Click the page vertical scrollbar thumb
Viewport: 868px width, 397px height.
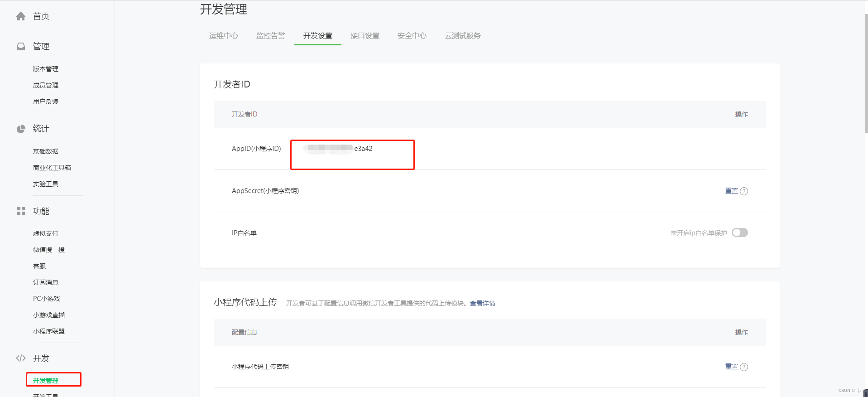[x=866, y=73]
